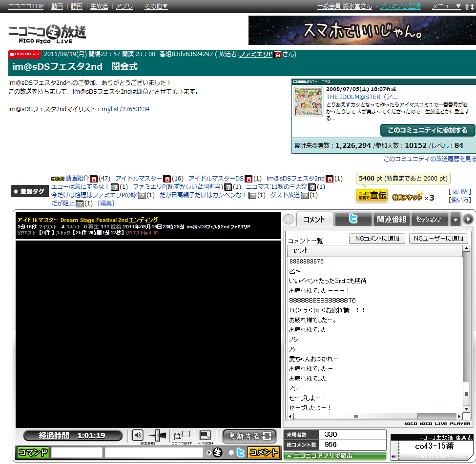This screenshot has height=464, width=476.
Task: Mute the player sound speaker icon
Action: click(x=138, y=436)
